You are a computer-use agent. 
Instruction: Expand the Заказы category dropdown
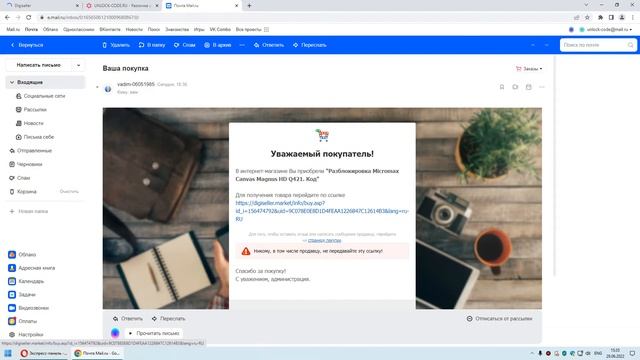coord(529,69)
